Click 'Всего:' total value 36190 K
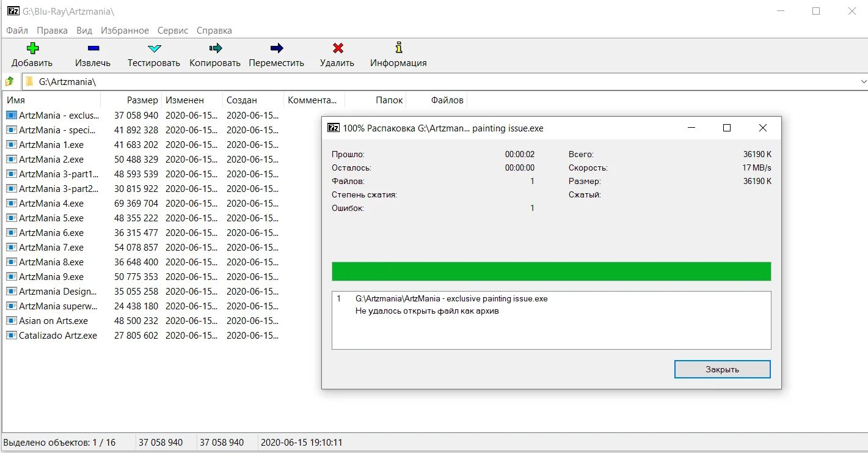This screenshot has height=453, width=868. (757, 154)
